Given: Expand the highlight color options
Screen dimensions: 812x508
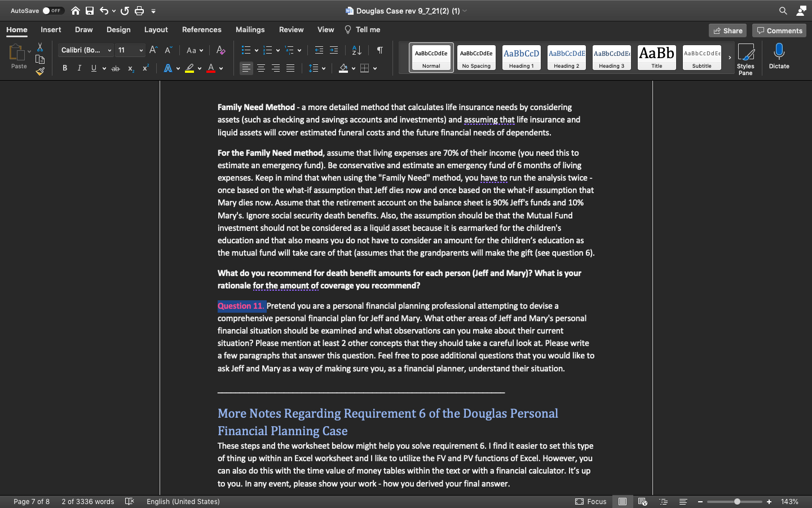Looking at the screenshot, I should click(x=200, y=68).
